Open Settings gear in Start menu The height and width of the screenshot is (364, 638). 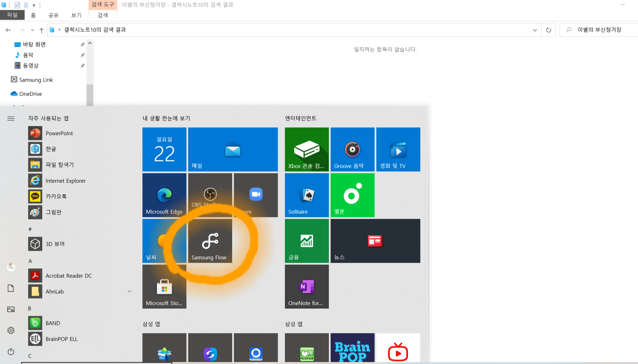tap(11, 330)
